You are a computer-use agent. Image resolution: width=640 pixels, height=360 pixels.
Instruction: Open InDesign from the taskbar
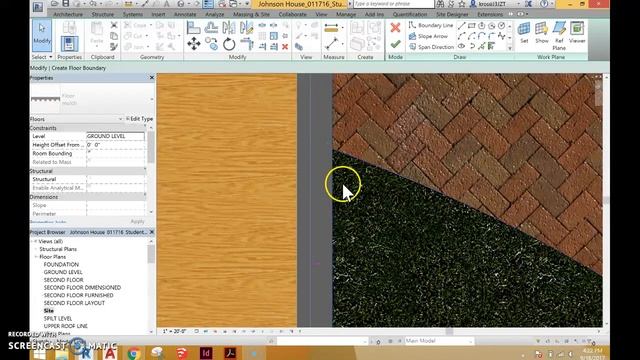tap(206, 353)
